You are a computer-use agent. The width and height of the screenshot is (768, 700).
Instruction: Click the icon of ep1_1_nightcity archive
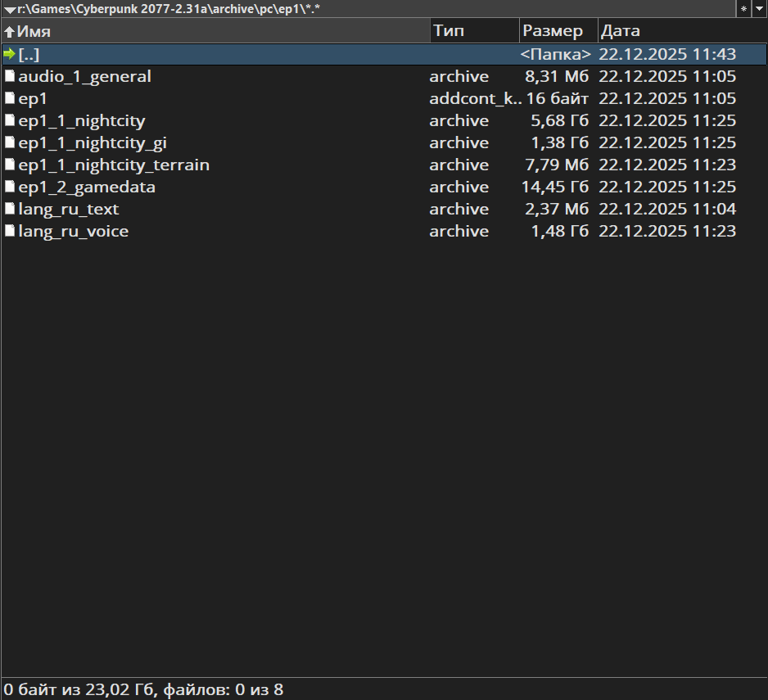coord(10,121)
